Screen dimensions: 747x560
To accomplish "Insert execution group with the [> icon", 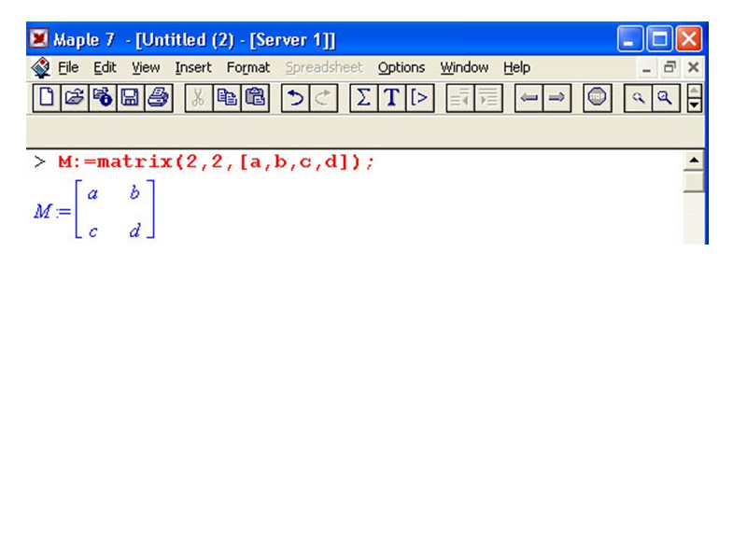I will point(420,98).
